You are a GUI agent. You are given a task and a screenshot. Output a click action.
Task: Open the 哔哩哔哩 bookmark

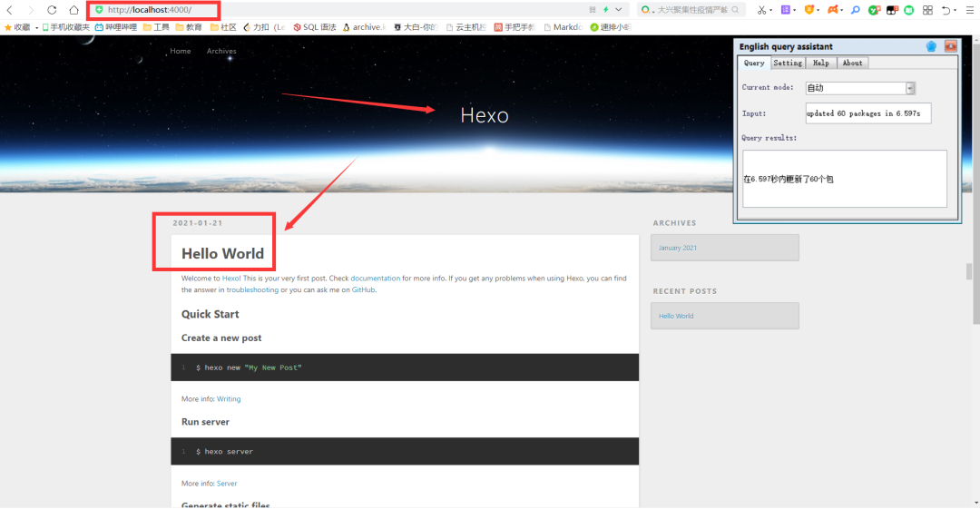click(115, 27)
